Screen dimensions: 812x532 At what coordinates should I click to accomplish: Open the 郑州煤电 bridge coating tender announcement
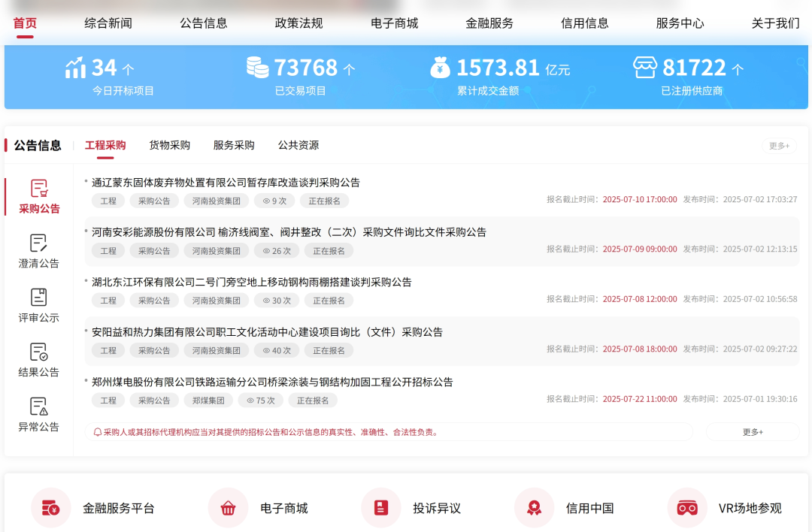(272, 382)
